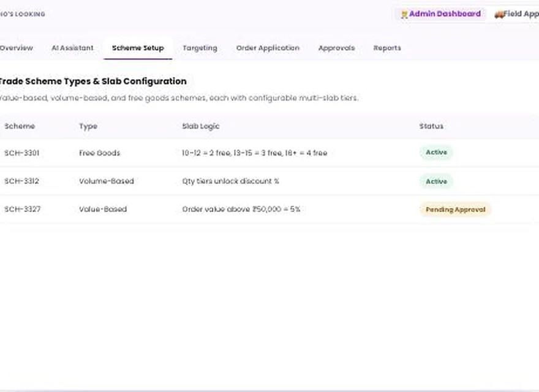This screenshot has width=539, height=392.
Task: Click the Value-Based type cell
Action: (x=103, y=209)
